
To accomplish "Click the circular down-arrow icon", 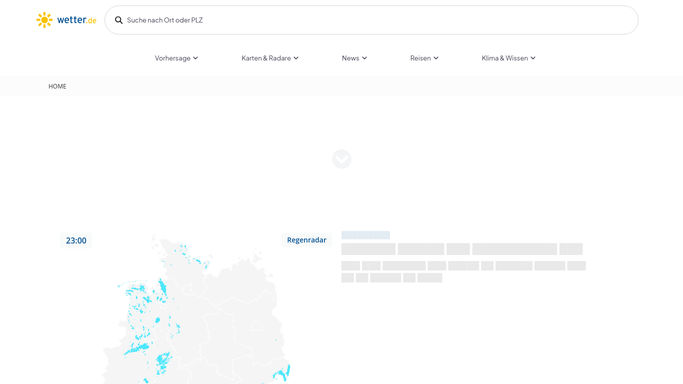I will pos(342,159).
